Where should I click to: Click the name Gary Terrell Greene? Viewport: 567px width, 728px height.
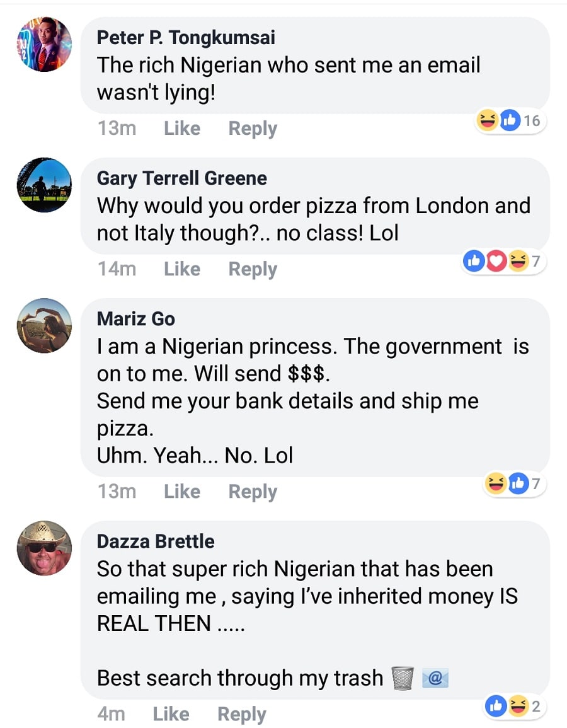[x=181, y=178]
